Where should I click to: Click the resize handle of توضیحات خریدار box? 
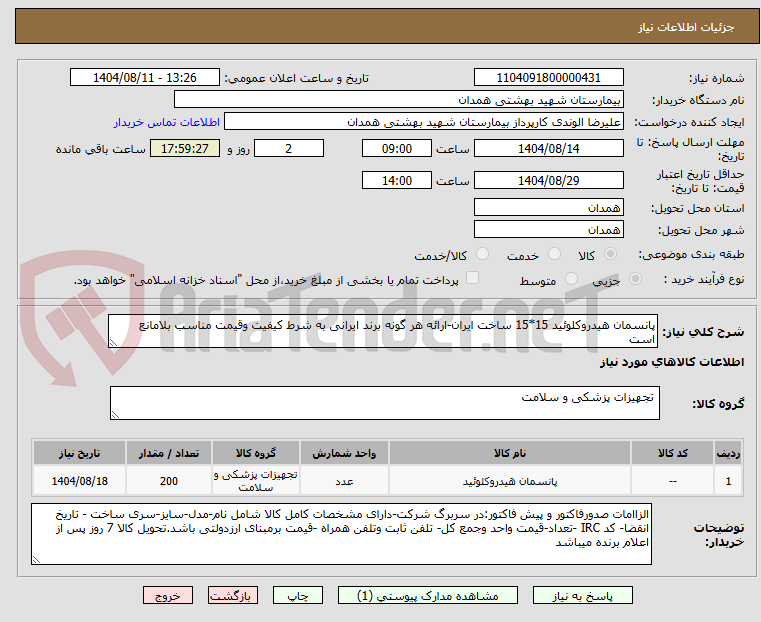click(37, 559)
